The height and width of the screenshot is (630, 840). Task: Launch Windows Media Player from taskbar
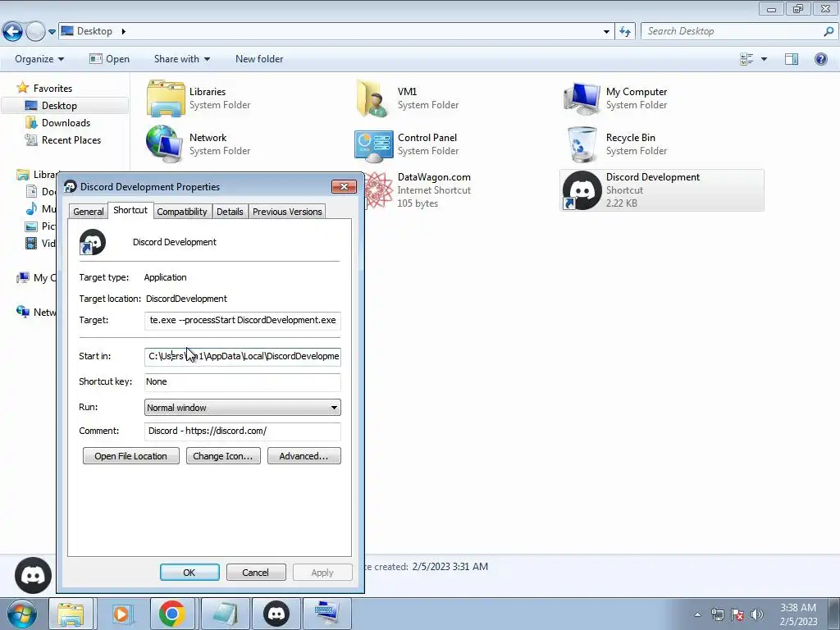pos(121,614)
